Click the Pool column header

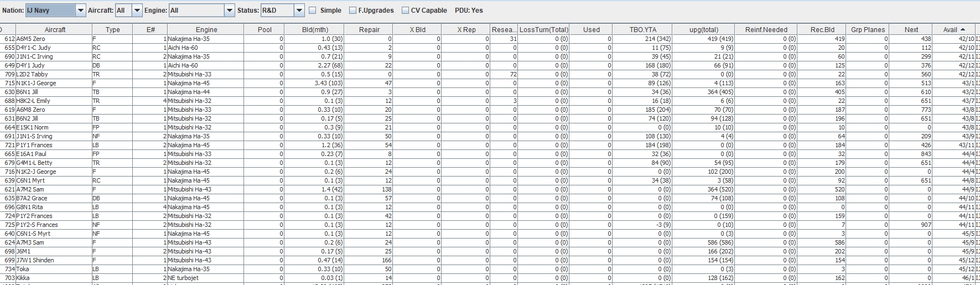(265, 29)
